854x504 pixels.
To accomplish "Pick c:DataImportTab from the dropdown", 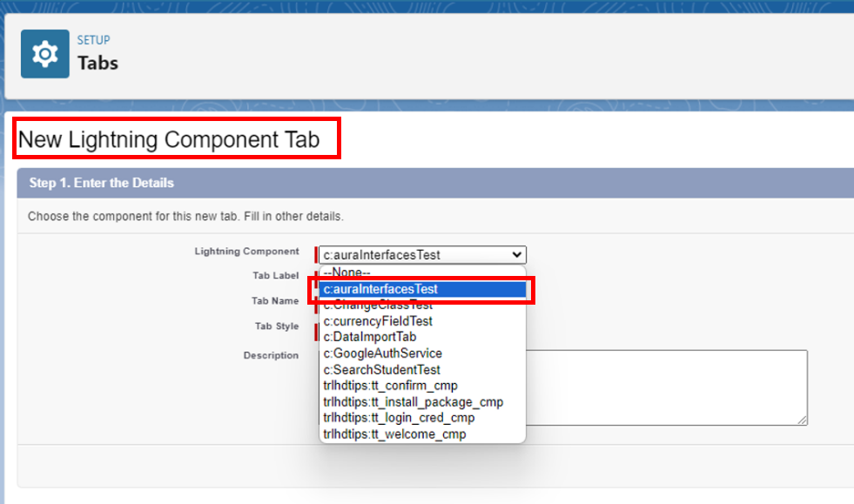I will [x=422, y=337].
